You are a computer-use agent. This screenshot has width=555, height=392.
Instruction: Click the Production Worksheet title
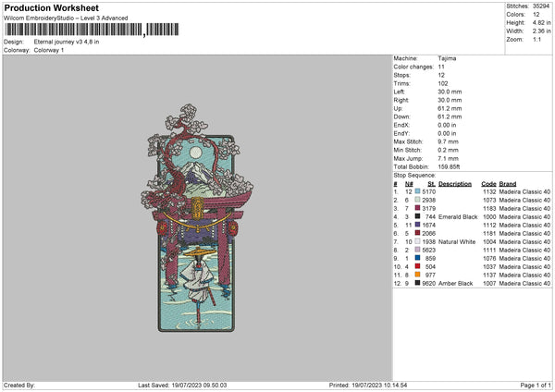[52, 7]
